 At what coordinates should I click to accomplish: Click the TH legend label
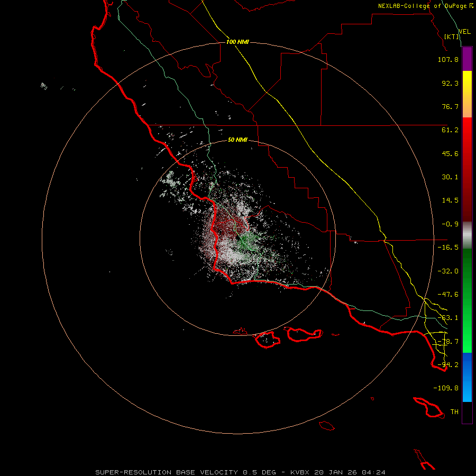pos(454,412)
